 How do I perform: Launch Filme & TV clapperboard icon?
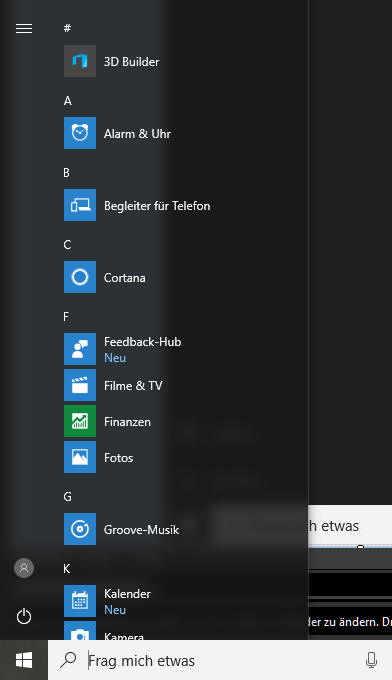[80, 385]
